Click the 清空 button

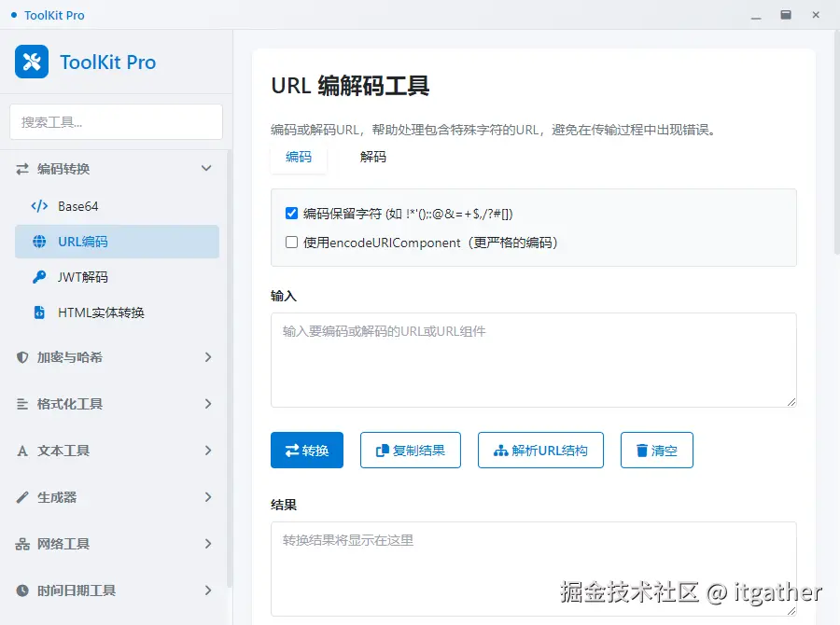coord(657,450)
